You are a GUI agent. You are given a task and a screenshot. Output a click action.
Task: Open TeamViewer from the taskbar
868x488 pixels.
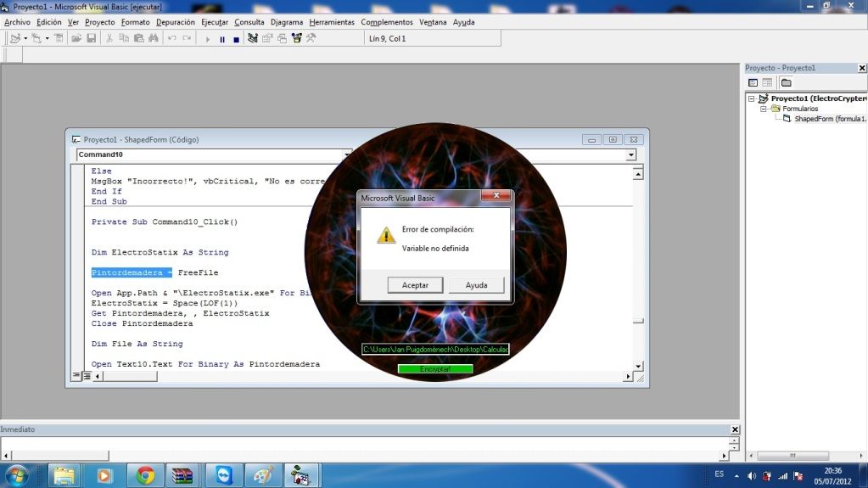click(x=224, y=475)
